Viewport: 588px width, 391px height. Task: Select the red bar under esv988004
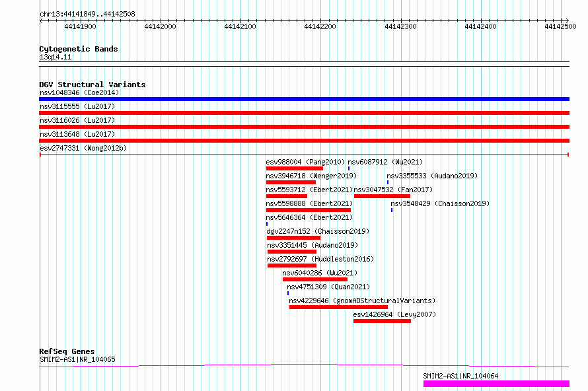point(295,168)
